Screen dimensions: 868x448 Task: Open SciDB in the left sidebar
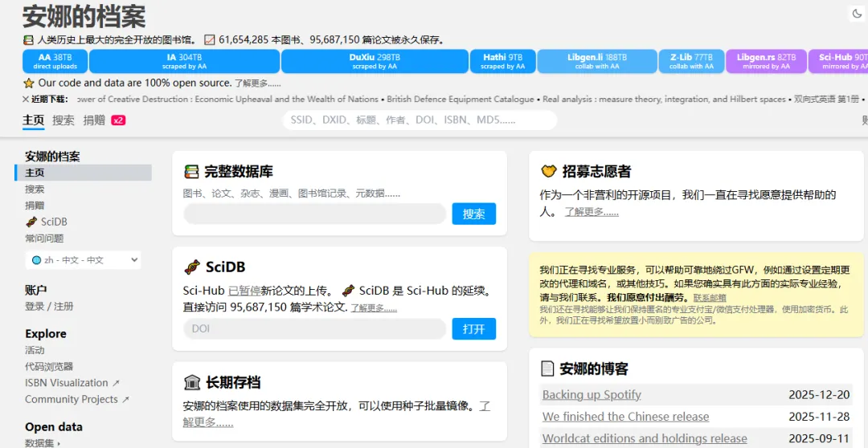[x=47, y=222]
